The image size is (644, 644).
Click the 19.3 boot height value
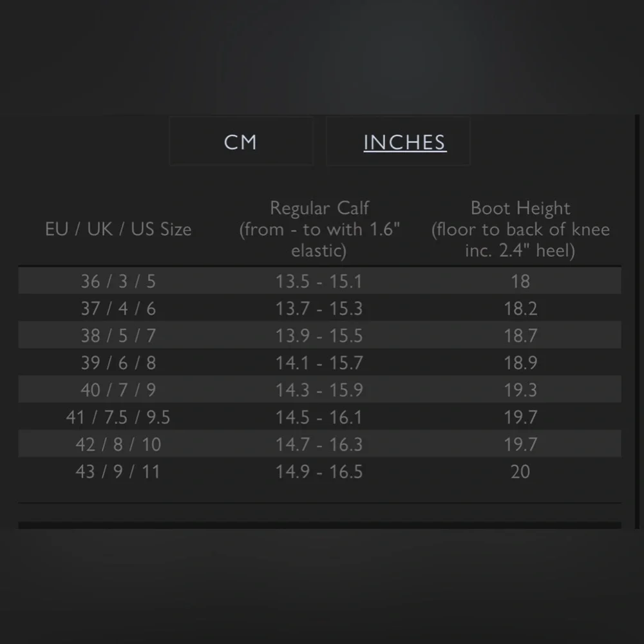(x=520, y=390)
